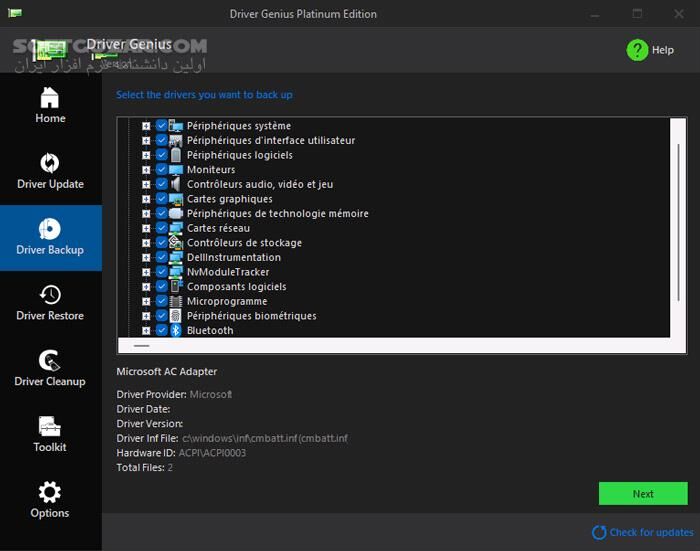Viewport: 700px width, 551px height.
Task: Uncheck the Contrôleurs de stockage checkbox
Action: coord(161,243)
